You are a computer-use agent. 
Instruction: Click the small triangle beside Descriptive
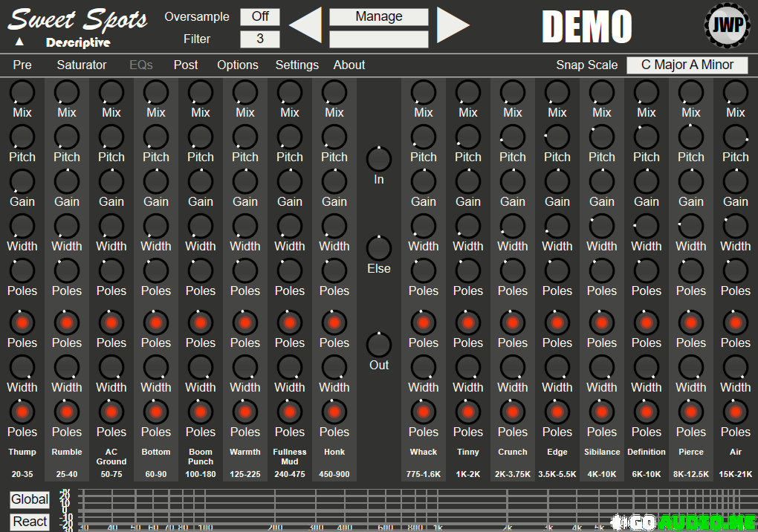coord(20,42)
